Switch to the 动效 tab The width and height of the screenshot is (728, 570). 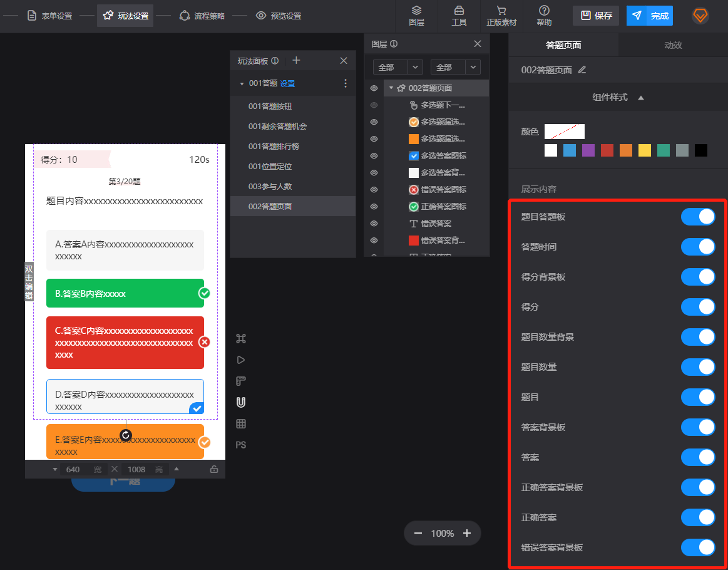(x=673, y=45)
